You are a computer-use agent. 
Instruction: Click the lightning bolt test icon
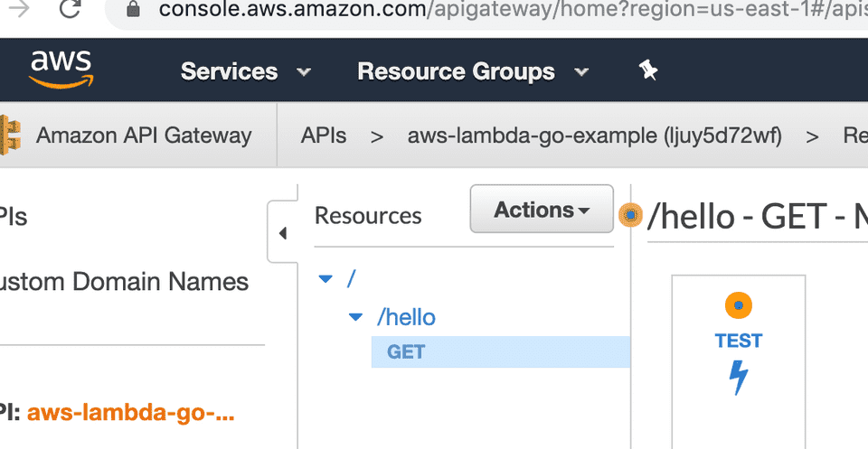(739, 378)
